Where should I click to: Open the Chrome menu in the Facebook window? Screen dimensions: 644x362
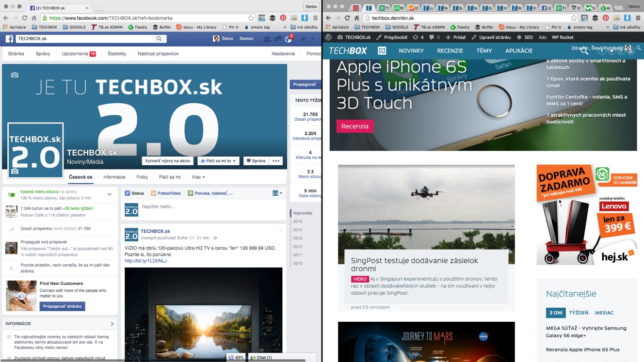(x=315, y=18)
